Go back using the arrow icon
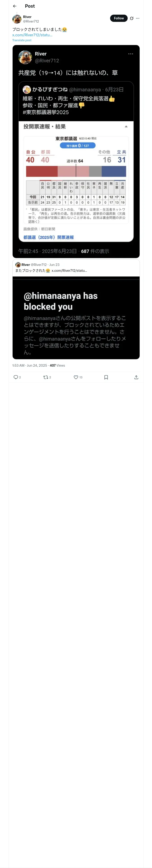This screenshot has width=152, height=868. point(14,6)
